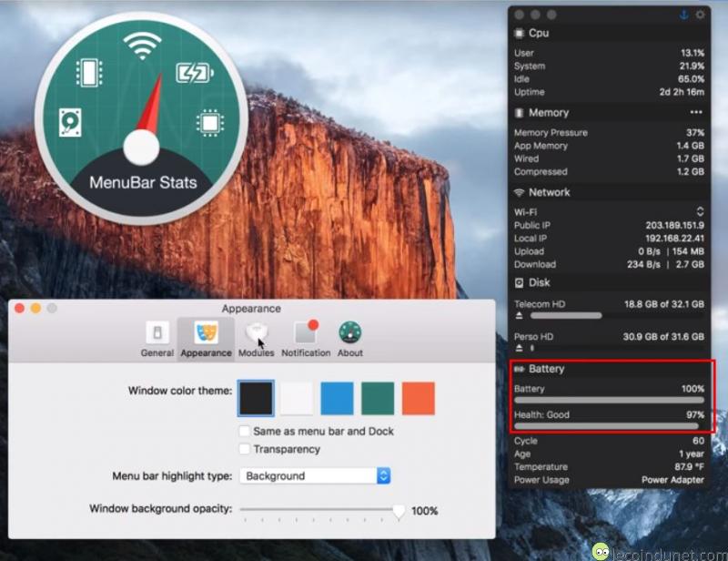
Task: Click the Battery section icon
Action: [519, 369]
